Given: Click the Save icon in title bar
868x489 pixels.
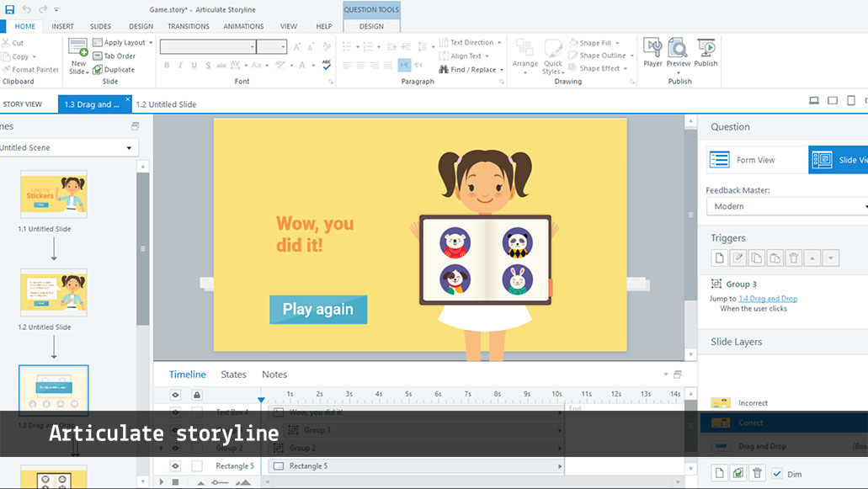Looking at the screenshot, I should [9, 9].
